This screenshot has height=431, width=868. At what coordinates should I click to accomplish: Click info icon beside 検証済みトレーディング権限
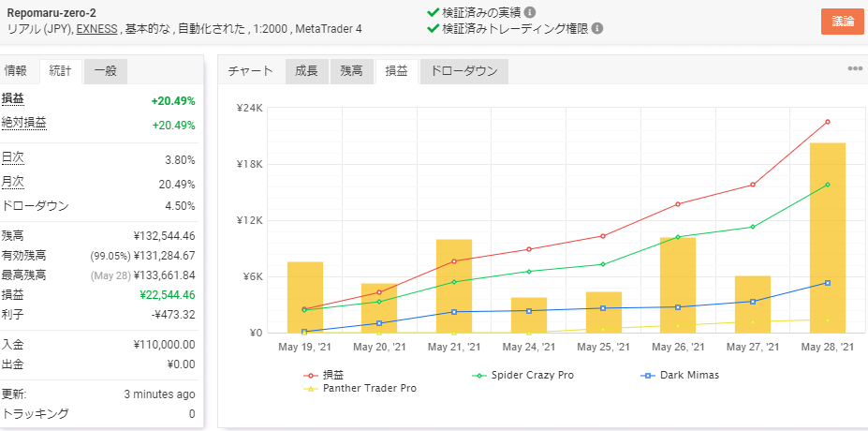click(x=597, y=29)
